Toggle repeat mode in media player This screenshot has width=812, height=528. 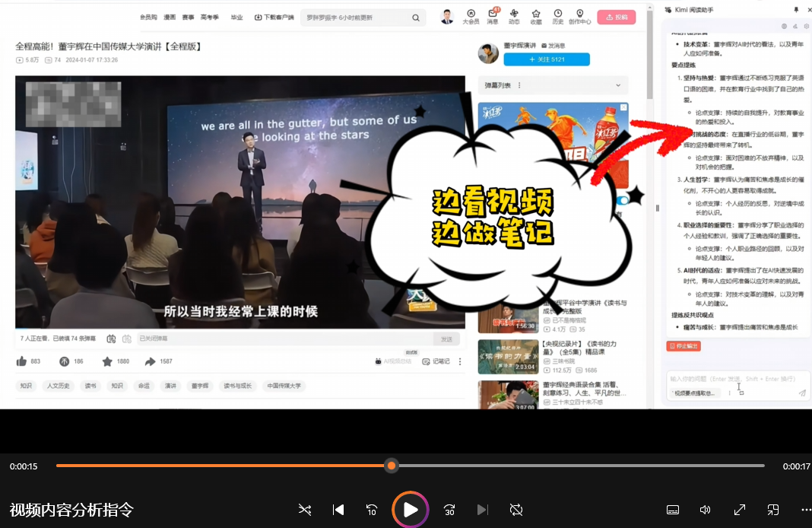(x=516, y=510)
